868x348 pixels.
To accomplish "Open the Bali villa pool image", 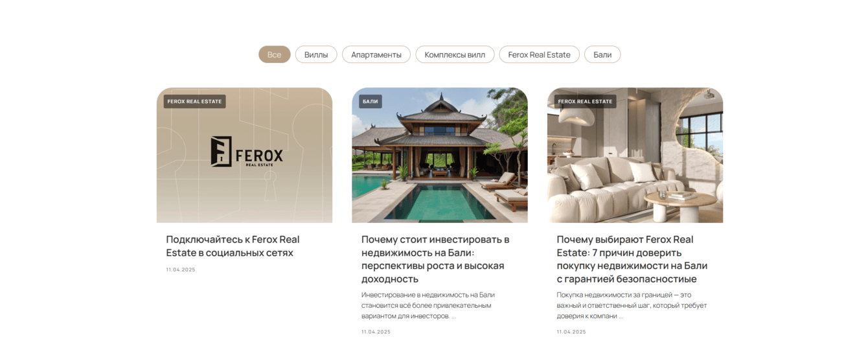I will pyautogui.click(x=440, y=156).
